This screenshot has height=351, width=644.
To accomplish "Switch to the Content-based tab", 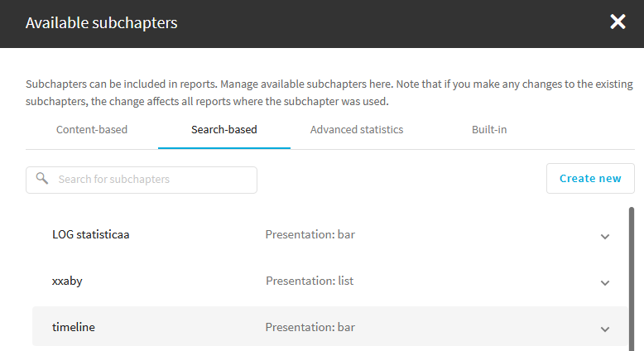I will tap(92, 130).
